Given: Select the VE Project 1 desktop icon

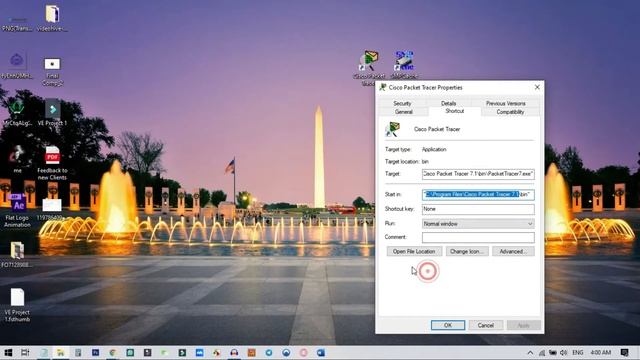Looking at the screenshot, I should point(52,112).
